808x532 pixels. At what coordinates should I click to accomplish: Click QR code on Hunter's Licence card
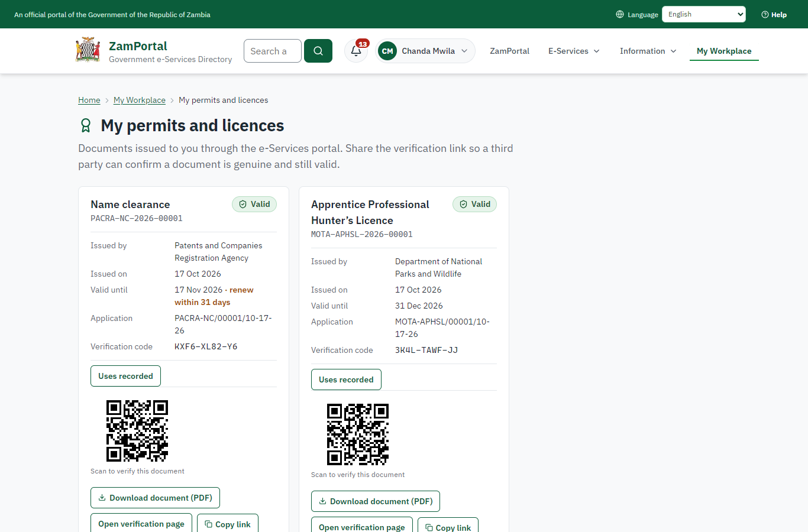click(x=358, y=434)
